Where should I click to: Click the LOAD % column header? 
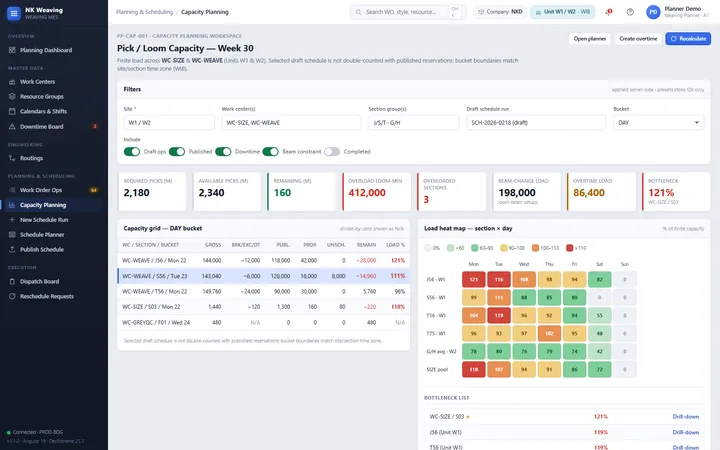[395, 245]
